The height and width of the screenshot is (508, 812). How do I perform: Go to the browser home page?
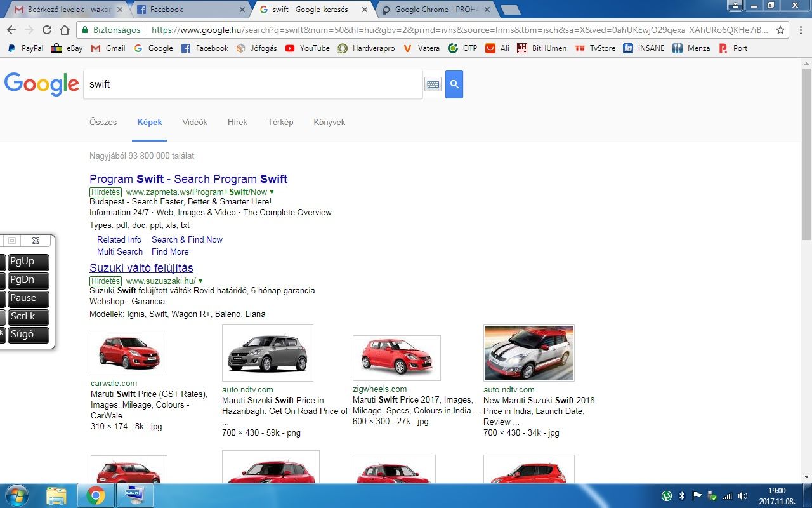[x=64, y=30]
